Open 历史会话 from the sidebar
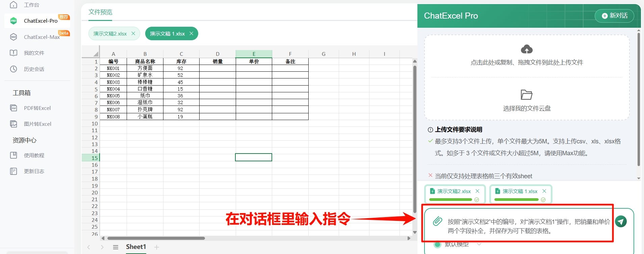644x254 pixels. tap(34, 69)
